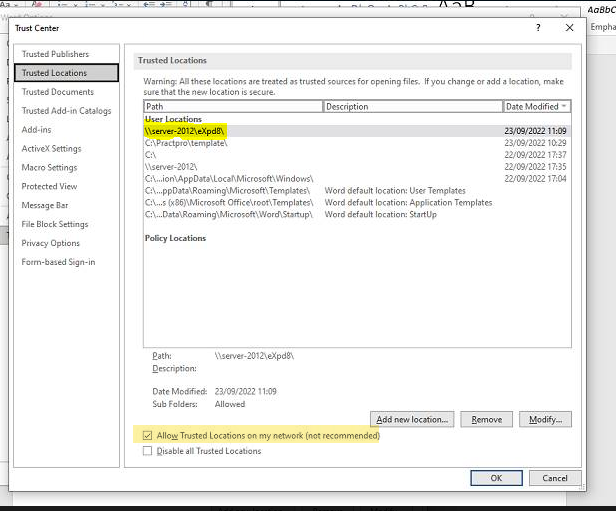Enable Disable all Trusted Locations checkbox
The image size is (616, 511).
click(x=148, y=451)
